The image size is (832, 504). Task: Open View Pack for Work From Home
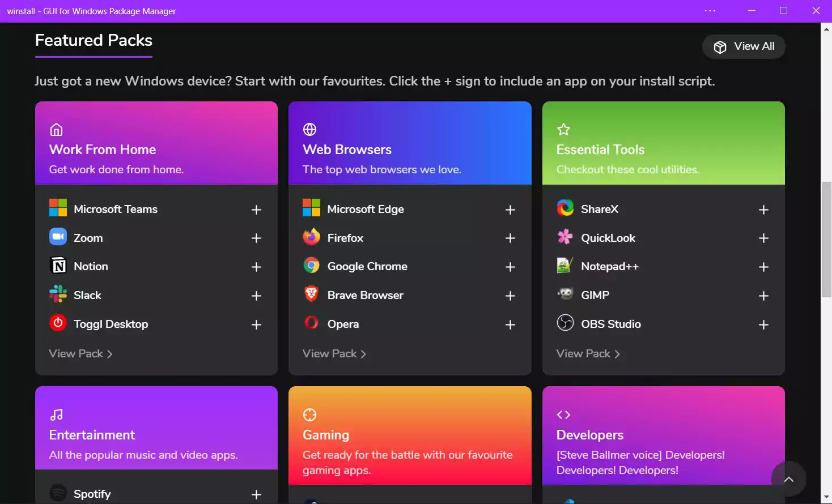pyautogui.click(x=80, y=353)
